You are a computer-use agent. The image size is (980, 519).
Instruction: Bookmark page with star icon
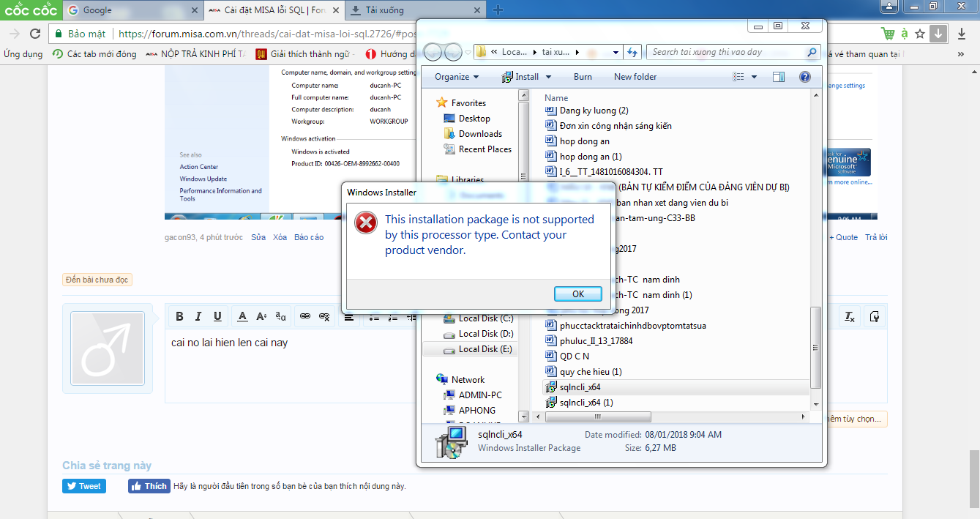(x=920, y=34)
